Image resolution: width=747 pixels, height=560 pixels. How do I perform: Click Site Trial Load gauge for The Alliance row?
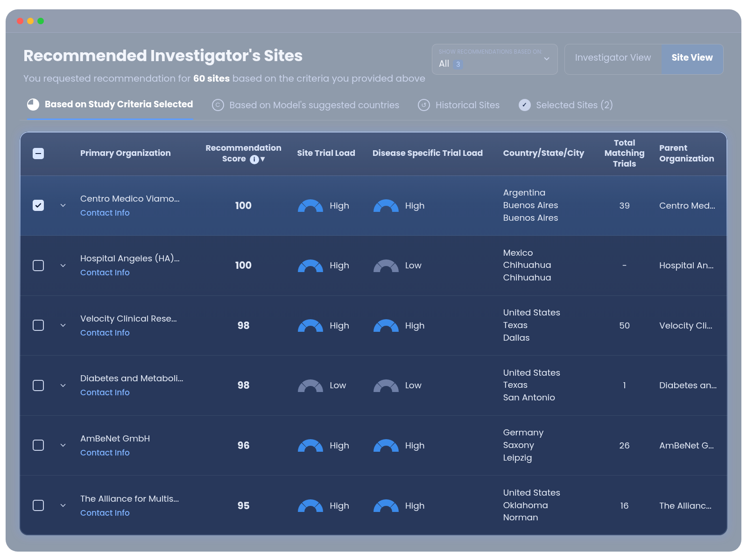[310, 506]
